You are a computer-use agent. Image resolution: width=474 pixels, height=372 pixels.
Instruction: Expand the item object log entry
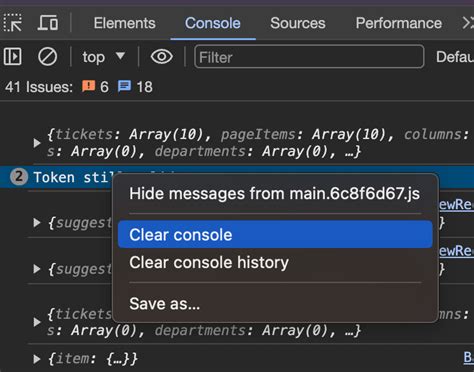coord(37,359)
